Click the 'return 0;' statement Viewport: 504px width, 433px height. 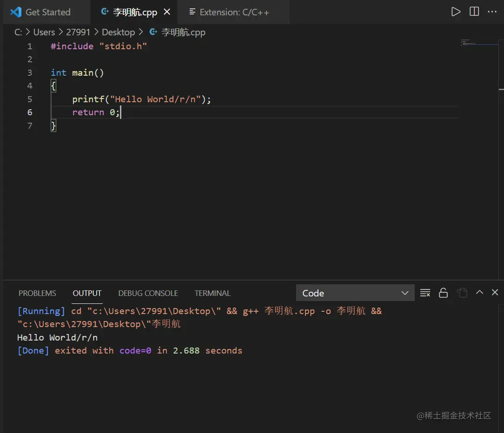point(96,112)
